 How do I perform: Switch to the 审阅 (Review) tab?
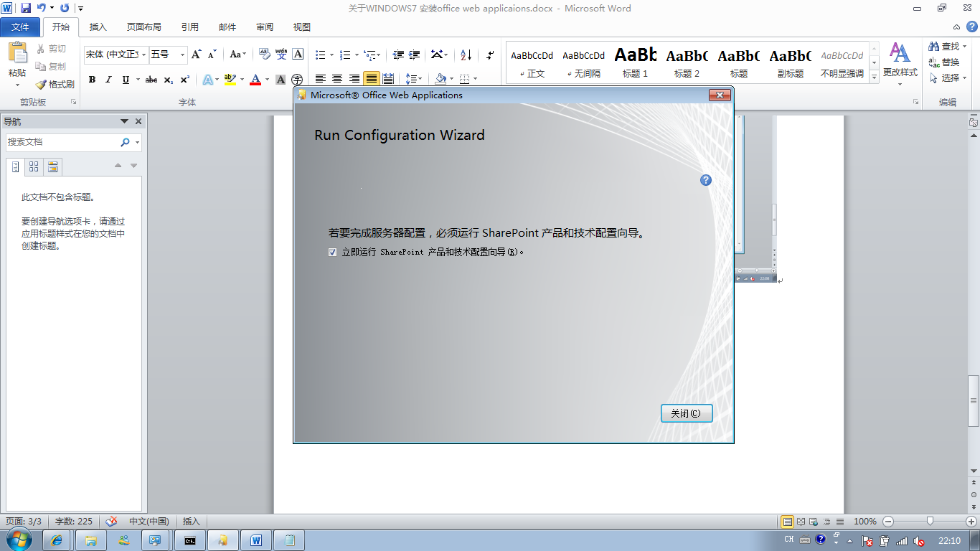(264, 27)
